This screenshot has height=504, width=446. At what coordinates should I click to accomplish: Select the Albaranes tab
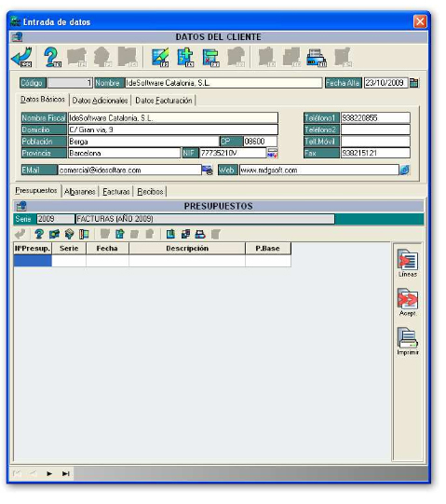(80, 192)
